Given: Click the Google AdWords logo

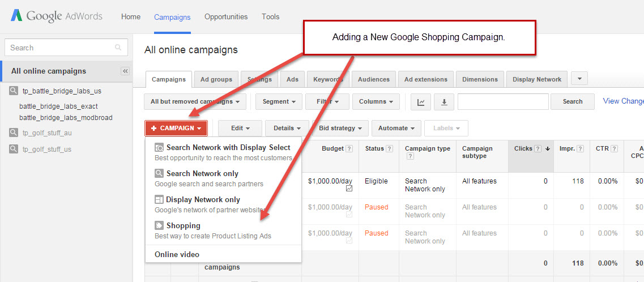Looking at the screenshot, I should (x=56, y=16).
